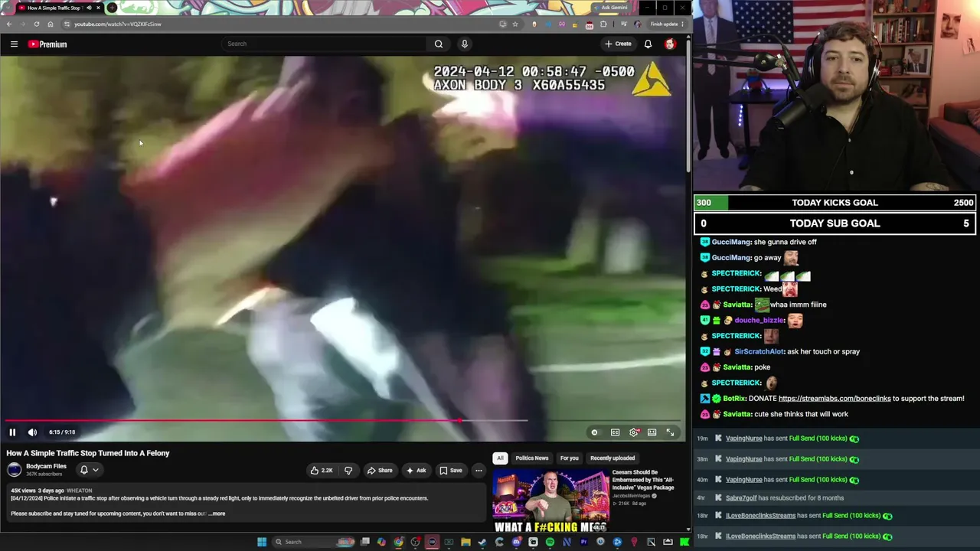Open the player settings gear
The height and width of the screenshot is (551, 980).
(x=634, y=432)
